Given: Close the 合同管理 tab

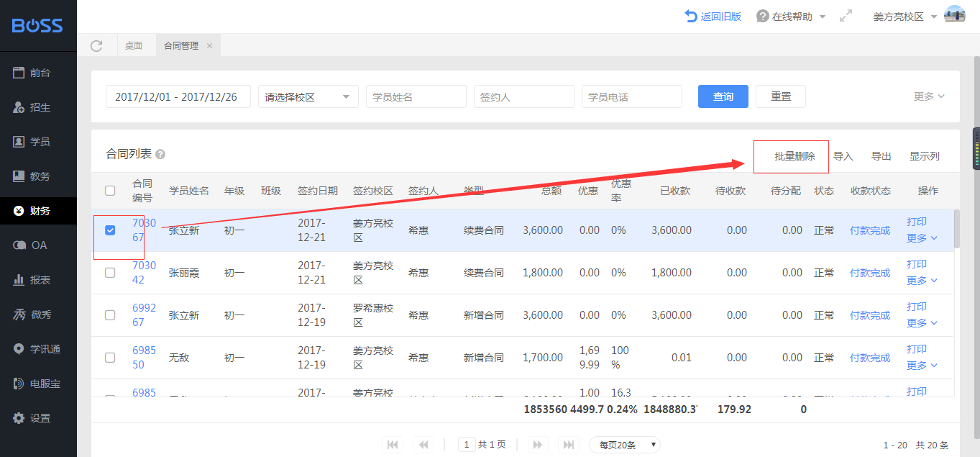Looking at the screenshot, I should tap(209, 45).
